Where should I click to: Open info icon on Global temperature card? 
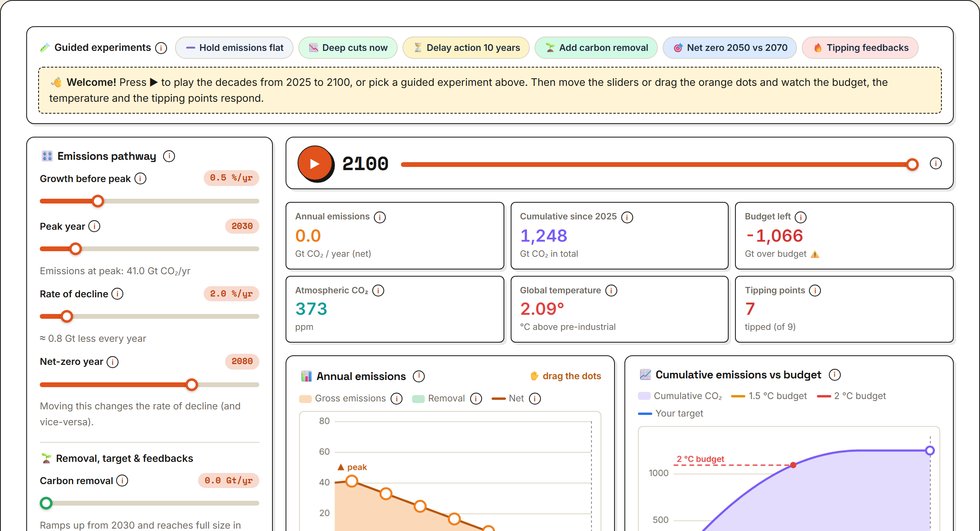click(611, 291)
